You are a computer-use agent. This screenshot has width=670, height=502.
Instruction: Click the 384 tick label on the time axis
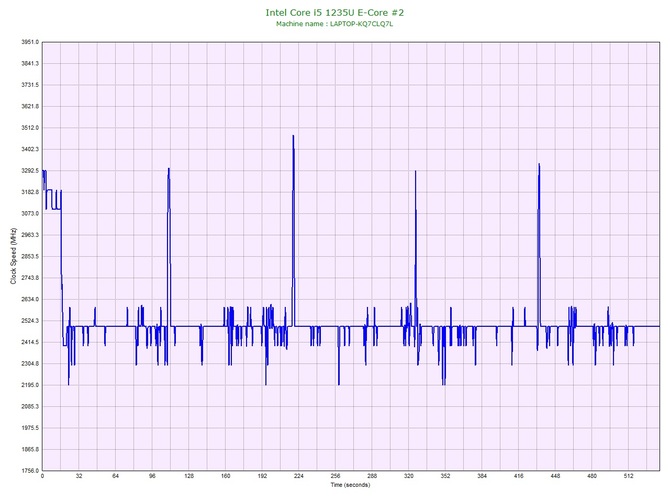(482, 476)
